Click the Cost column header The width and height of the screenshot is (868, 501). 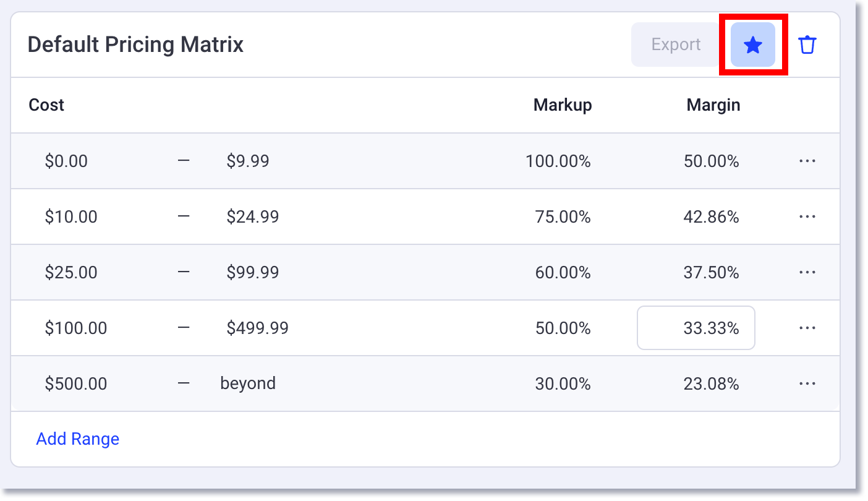click(x=46, y=105)
